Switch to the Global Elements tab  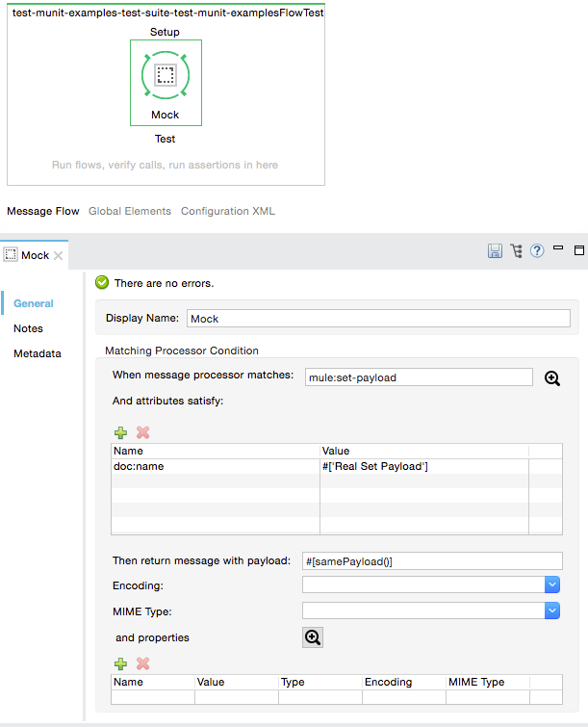pos(130,211)
